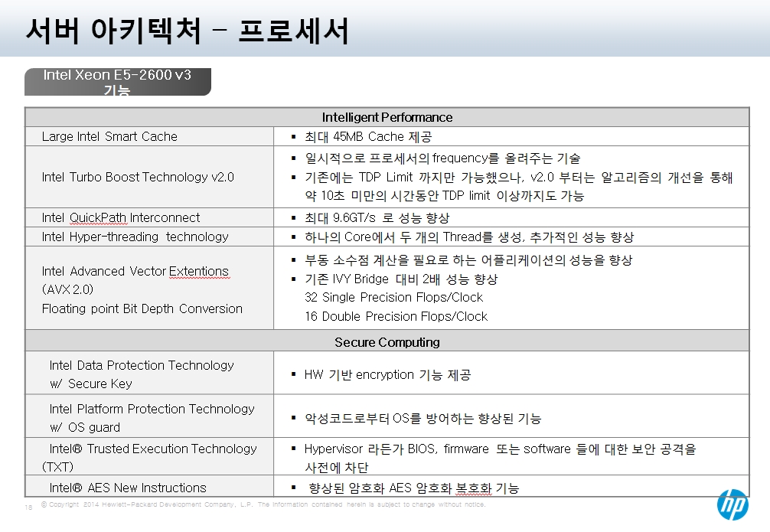Select the line "약 10초 미만의 시간동안 TDP limit 이상까지도 가능"
770x532 pixels.
coord(445,196)
